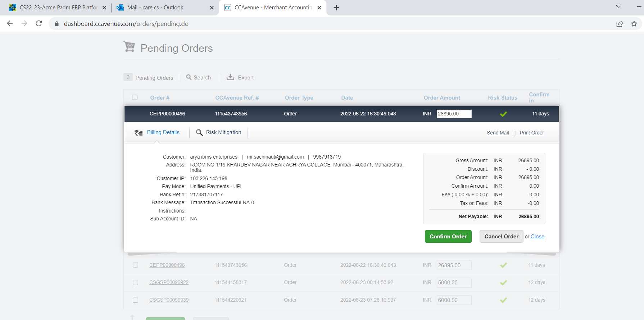This screenshot has height=320, width=644.
Task: Select the CCAvenue Merchant Accounting tab
Action: [273, 8]
